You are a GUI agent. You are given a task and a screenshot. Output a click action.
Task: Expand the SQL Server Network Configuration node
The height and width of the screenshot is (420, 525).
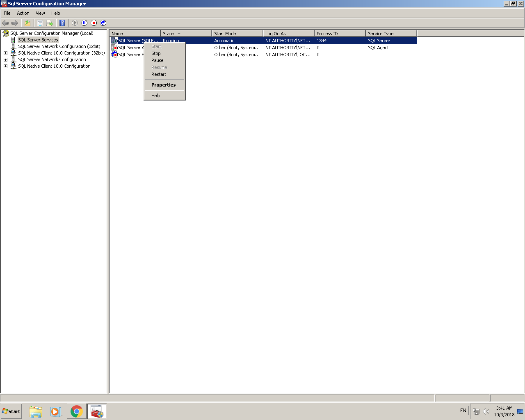[5, 59]
